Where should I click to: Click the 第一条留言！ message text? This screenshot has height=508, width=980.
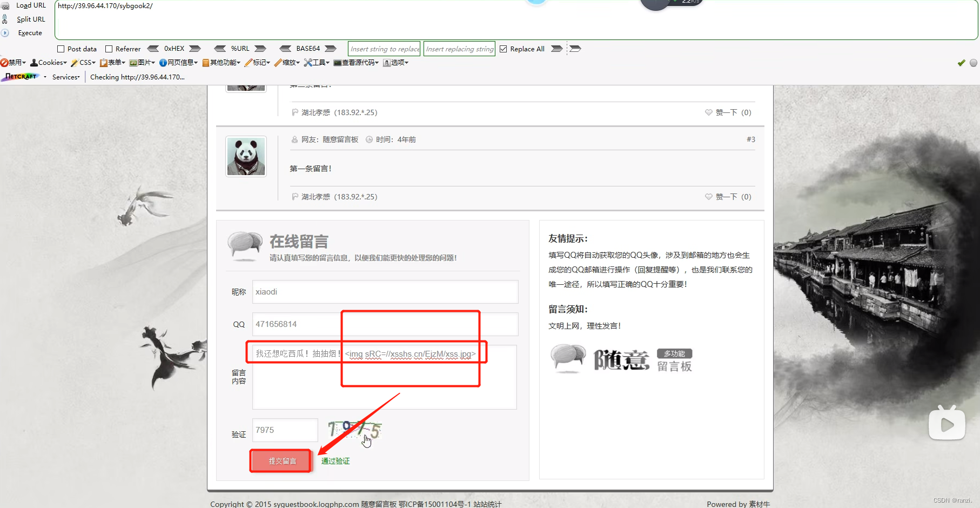tap(311, 169)
